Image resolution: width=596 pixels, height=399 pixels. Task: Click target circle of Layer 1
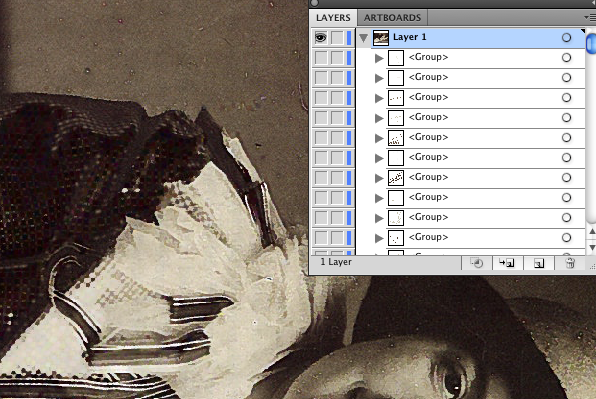(x=566, y=38)
